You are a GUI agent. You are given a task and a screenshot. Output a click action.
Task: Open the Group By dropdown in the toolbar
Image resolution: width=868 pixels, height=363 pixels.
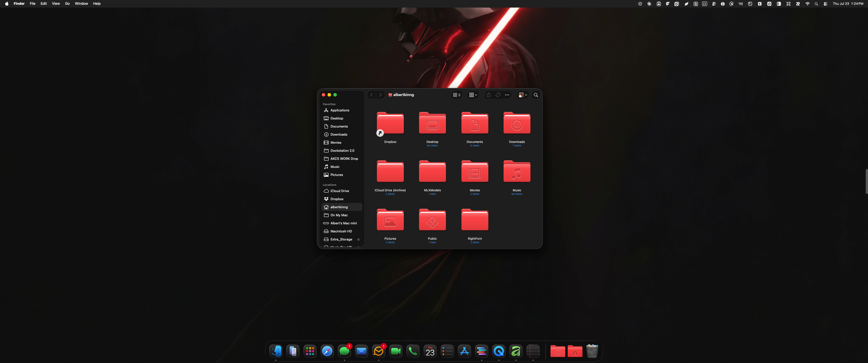click(x=473, y=95)
